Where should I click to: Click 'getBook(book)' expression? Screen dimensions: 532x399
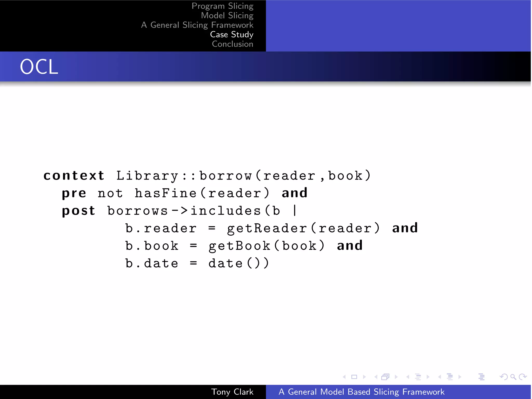pyautogui.click(x=267, y=246)
